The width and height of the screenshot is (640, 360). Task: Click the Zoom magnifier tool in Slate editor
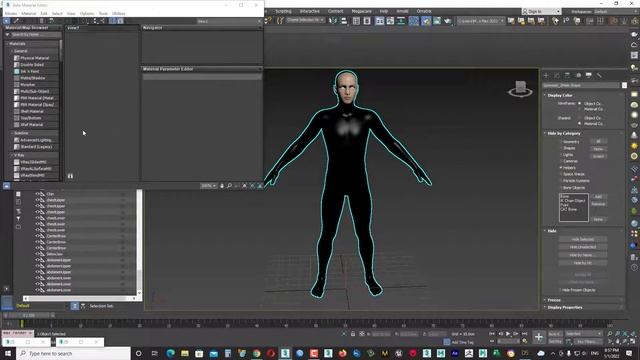pos(229,186)
